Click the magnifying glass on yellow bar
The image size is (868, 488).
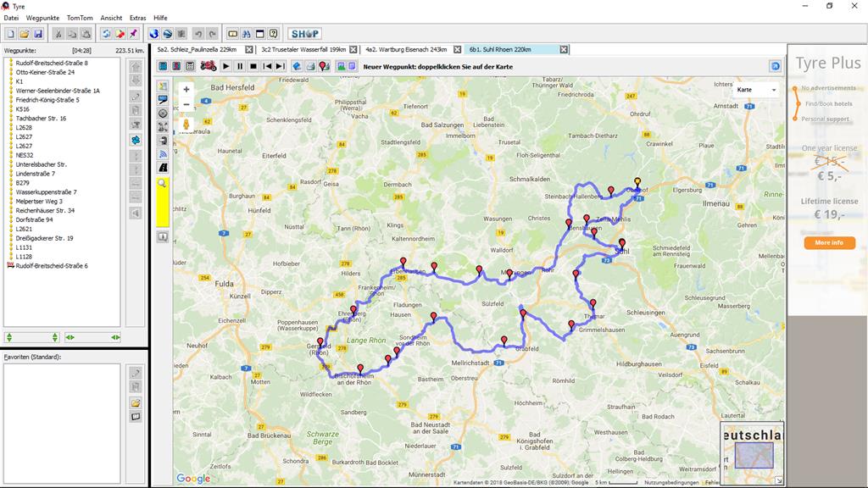162,183
